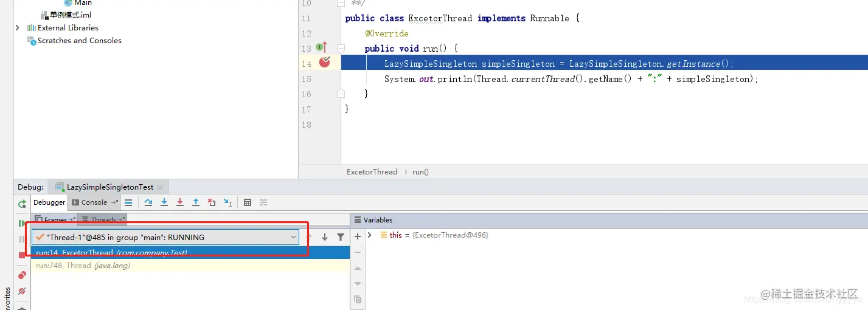Switch to Debugger tab
This screenshot has height=310, width=868.
(x=49, y=202)
